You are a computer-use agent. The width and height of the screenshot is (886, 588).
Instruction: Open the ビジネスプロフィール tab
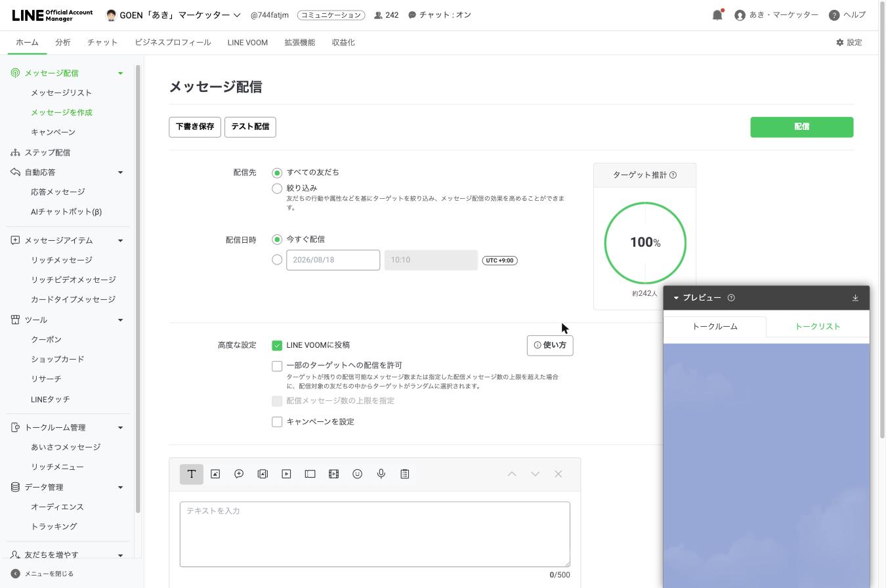pyautogui.click(x=173, y=42)
